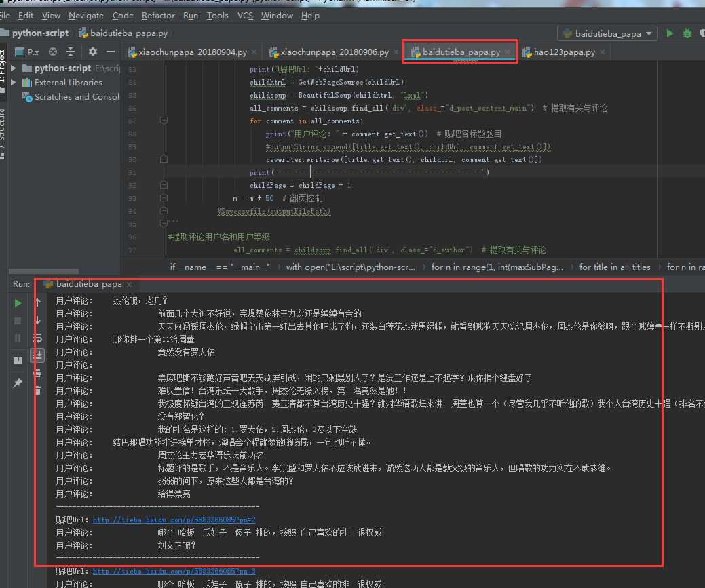Viewport: 705px width, 588px height.
Task: Toggle fold marker at m = m + 50 line
Action: pos(164,198)
